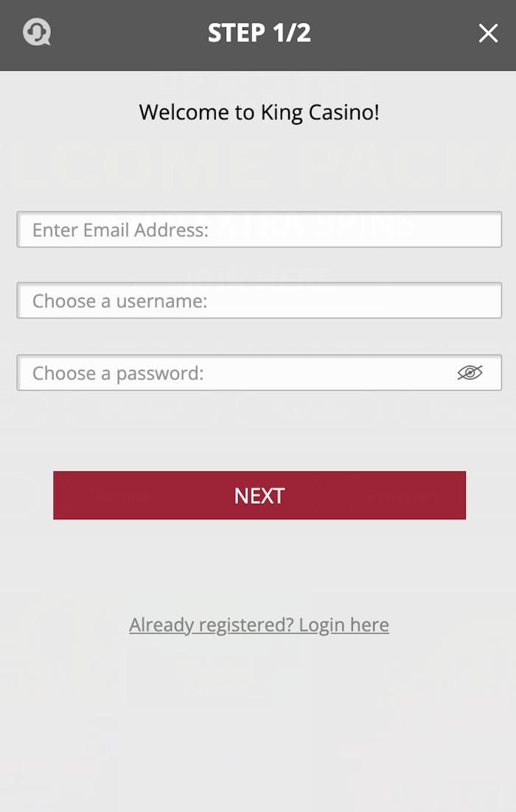Close the registration dialog with X
Screen dimensions: 516x812
point(488,33)
